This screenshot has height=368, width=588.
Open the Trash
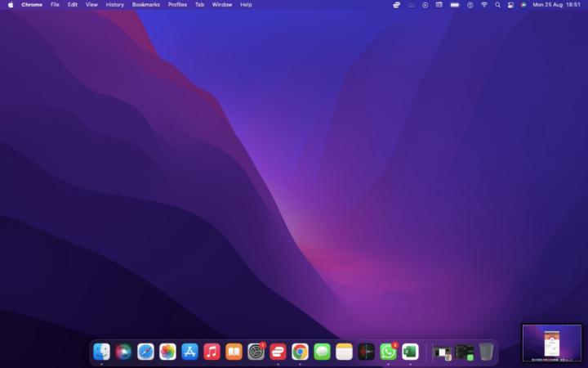486,352
